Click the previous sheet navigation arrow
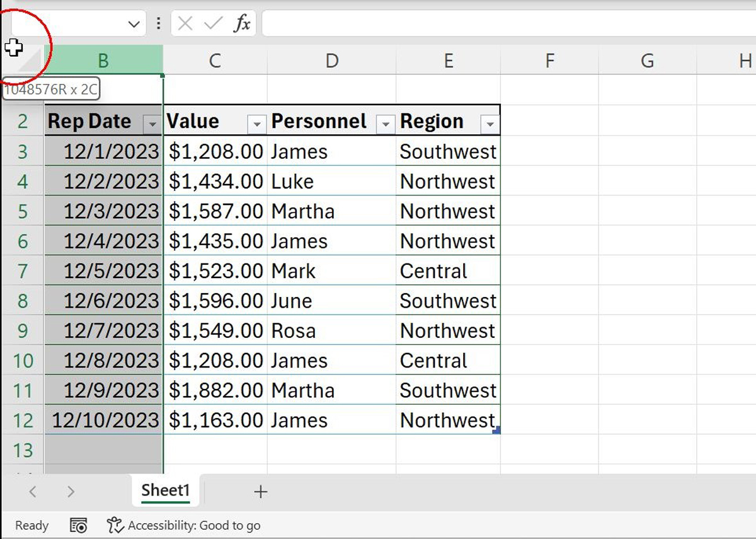 [33, 492]
